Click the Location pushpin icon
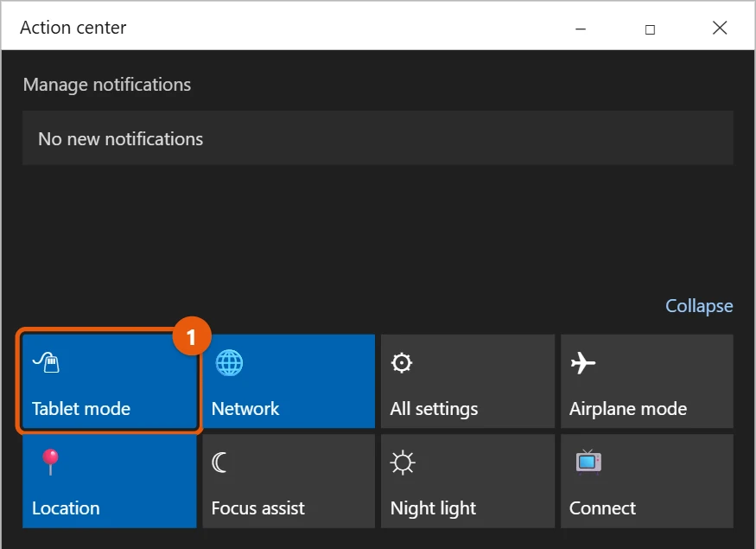Screen dimensions: 756x549 coord(50,462)
